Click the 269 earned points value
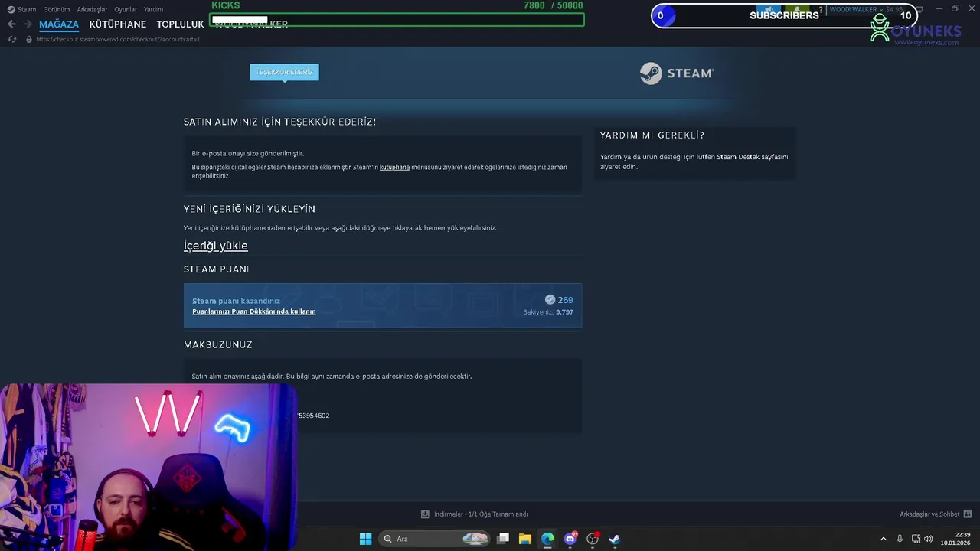The image size is (980, 551). (x=565, y=300)
